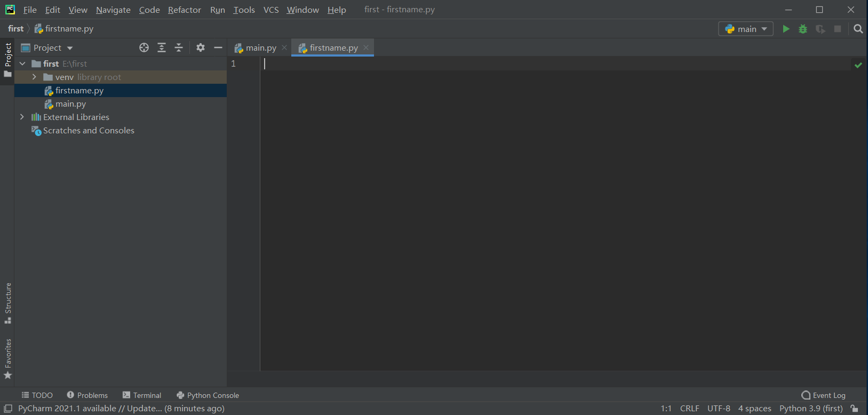Click 'first' breadcrumb in navigation bar
Viewport: 868px width, 415px height.
pos(16,29)
